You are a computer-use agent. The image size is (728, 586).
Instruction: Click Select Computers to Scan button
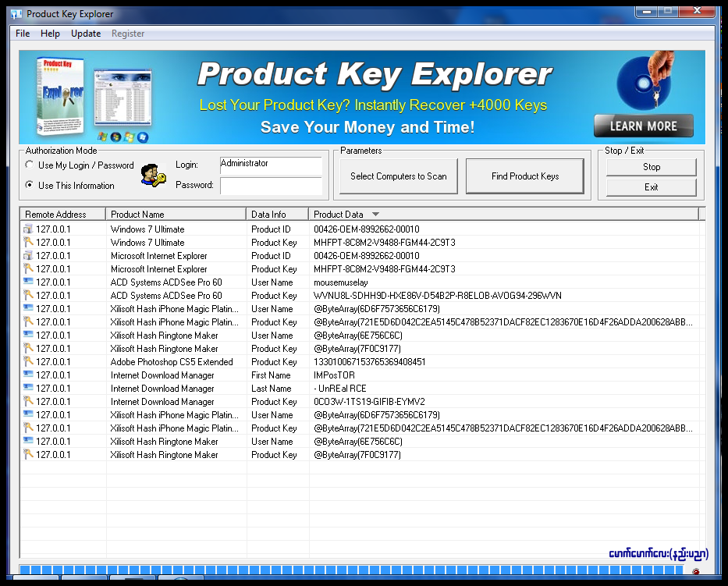(x=399, y=176)
